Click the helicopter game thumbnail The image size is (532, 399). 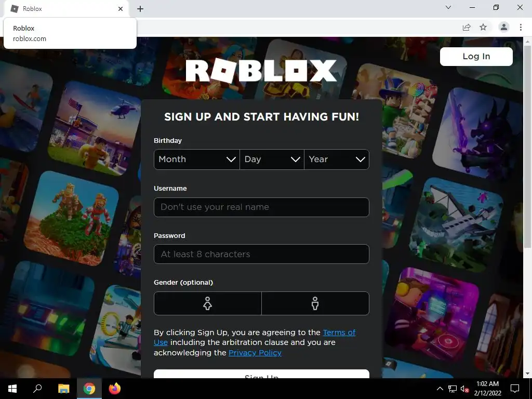[95, 129]
